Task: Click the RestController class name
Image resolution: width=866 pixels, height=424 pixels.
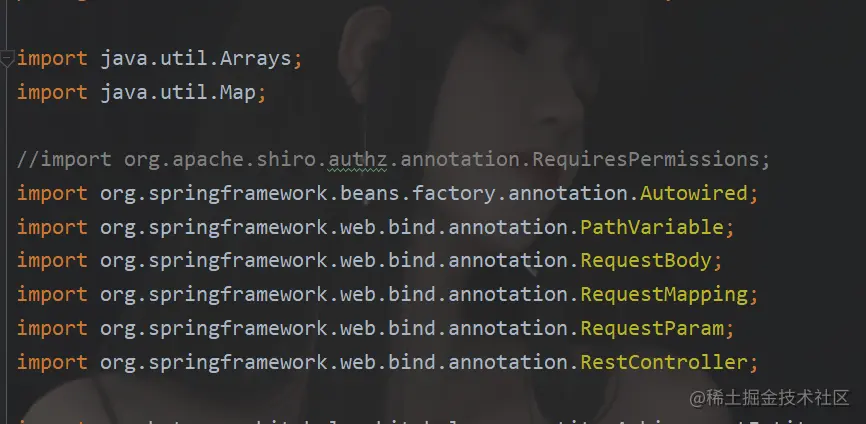Action: [664, 362]
